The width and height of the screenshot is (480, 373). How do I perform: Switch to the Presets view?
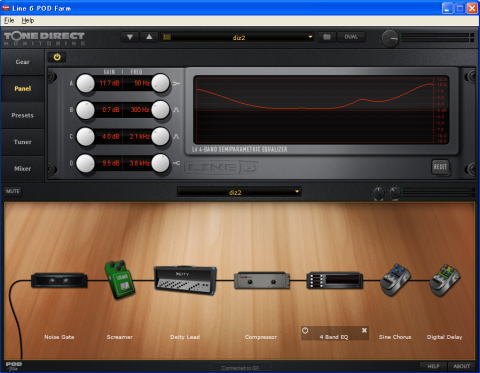pyautogui.click(x=22, y=115)
